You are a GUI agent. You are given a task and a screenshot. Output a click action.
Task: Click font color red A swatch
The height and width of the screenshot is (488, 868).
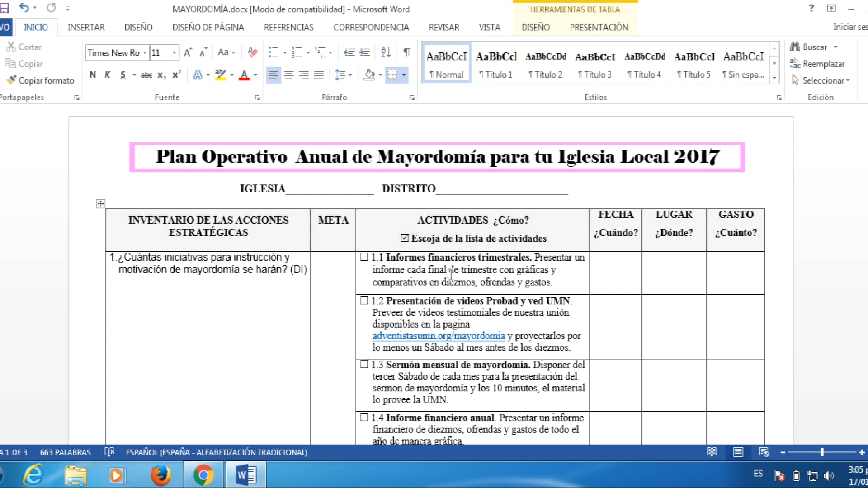[x=244, y=75]
